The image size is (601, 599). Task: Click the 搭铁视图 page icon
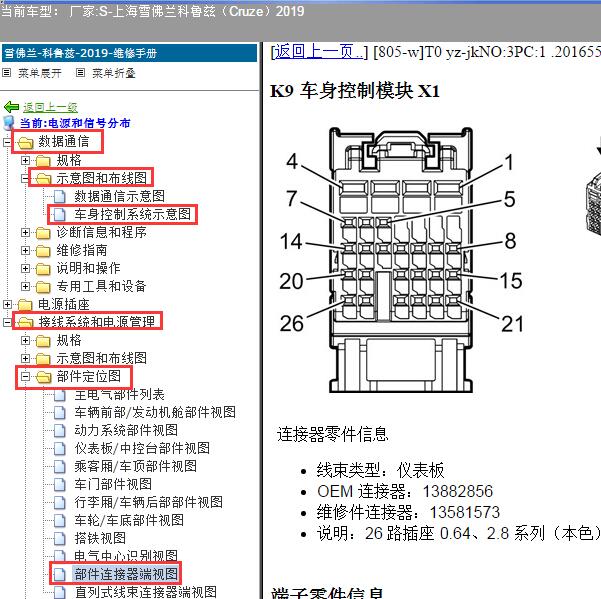pos(59,538)
